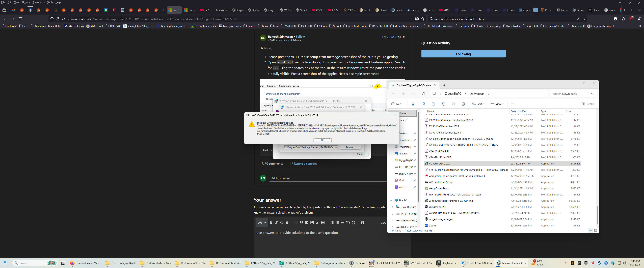Screen dimensions: 644x268
Task: Select the Bold formatting icon in the answer editor
Action: [271, 223]
